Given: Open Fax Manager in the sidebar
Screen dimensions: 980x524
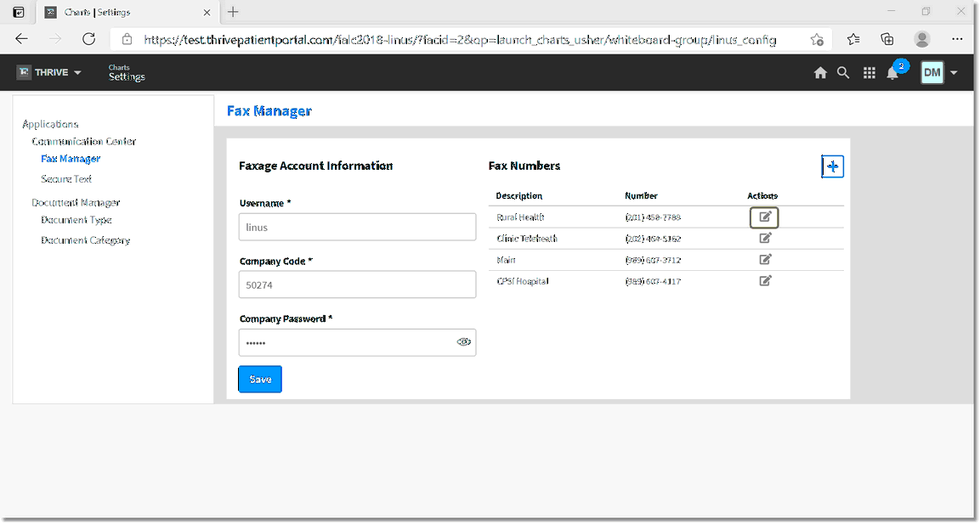Looking at the screenshot, I should [71, 159].
